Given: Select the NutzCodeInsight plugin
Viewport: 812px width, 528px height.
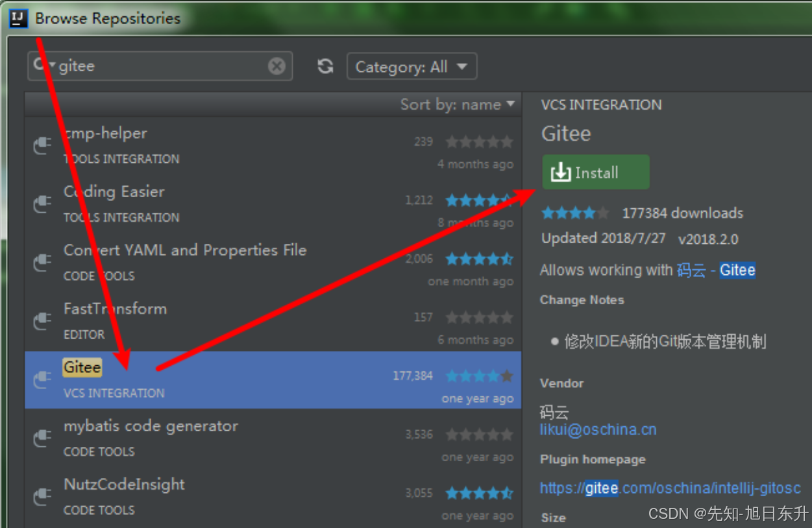Looking at the screenshot, I should (x=273, y=497).
